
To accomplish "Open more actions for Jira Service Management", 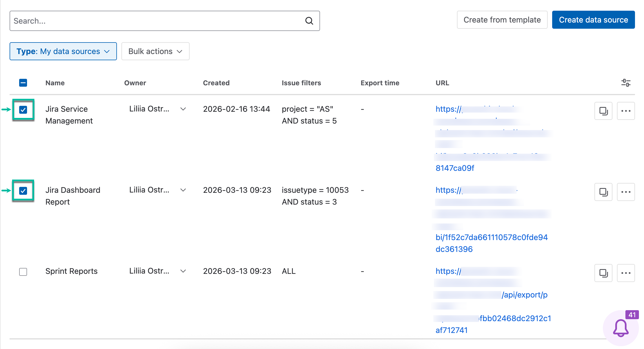I will pos(626,111).
